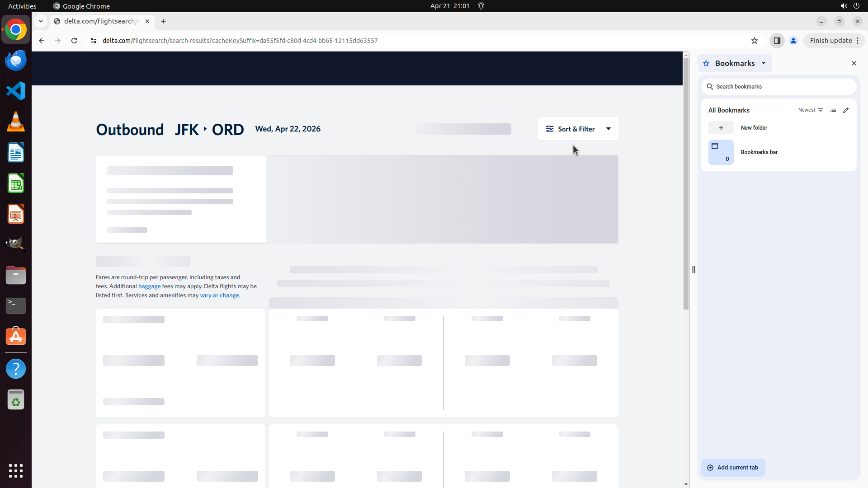Click the Chrome profile avatar icon

[x=793, y=41]
